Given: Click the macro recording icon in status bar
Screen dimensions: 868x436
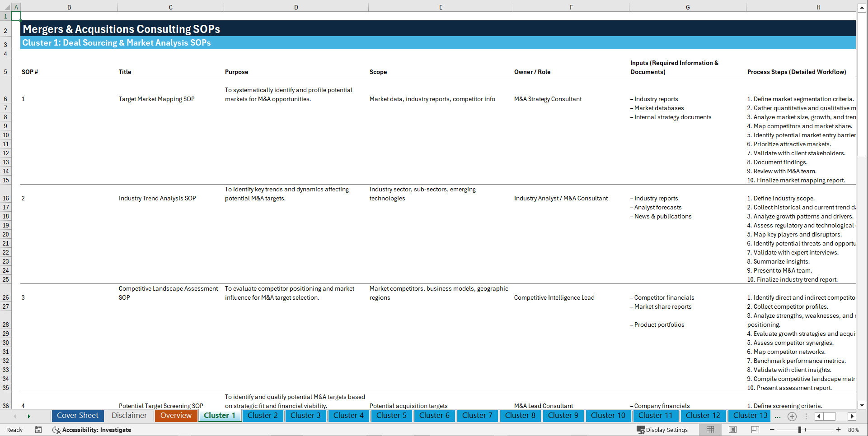Looking at the screenshot, I should tap(38, 430).
